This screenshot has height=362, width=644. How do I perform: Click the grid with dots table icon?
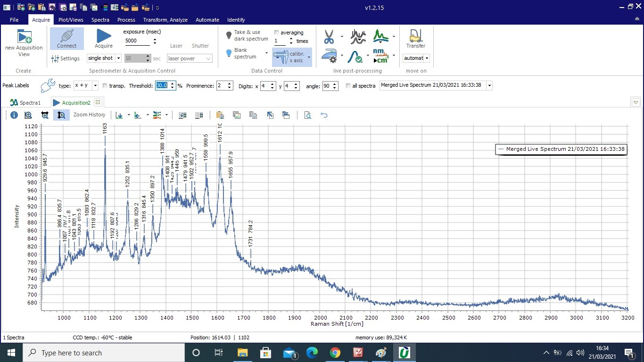[182, 115]
